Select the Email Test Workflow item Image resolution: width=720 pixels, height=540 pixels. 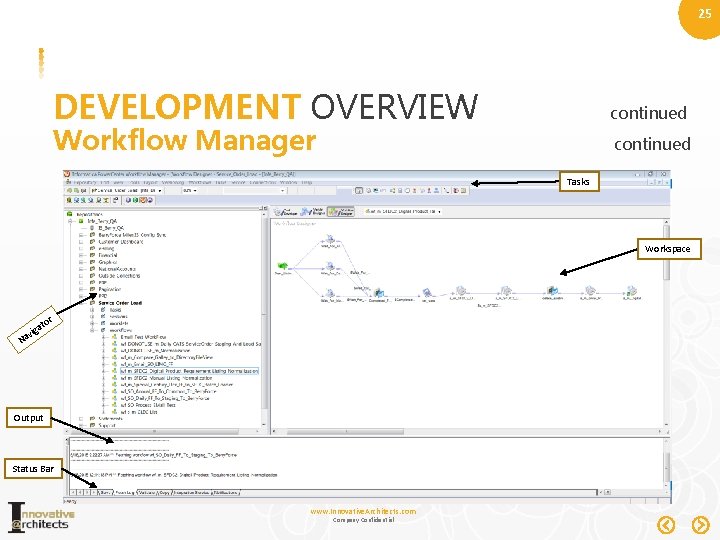click(x=143, y=337)
